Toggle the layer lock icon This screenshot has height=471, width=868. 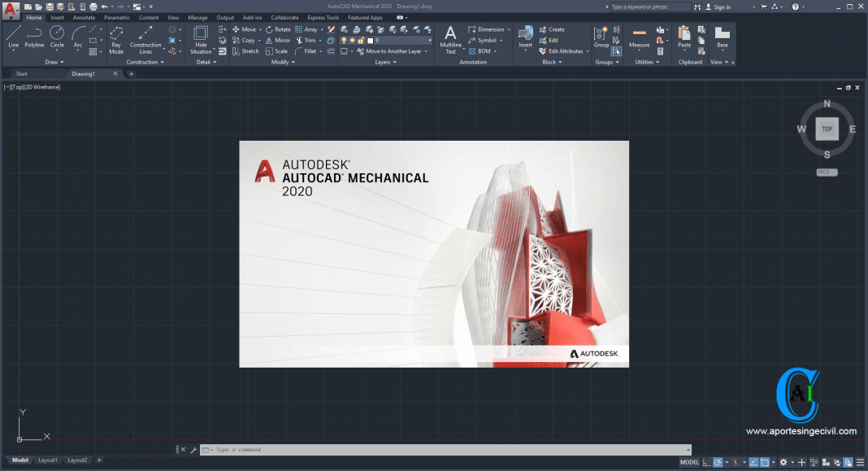(361, 41)
